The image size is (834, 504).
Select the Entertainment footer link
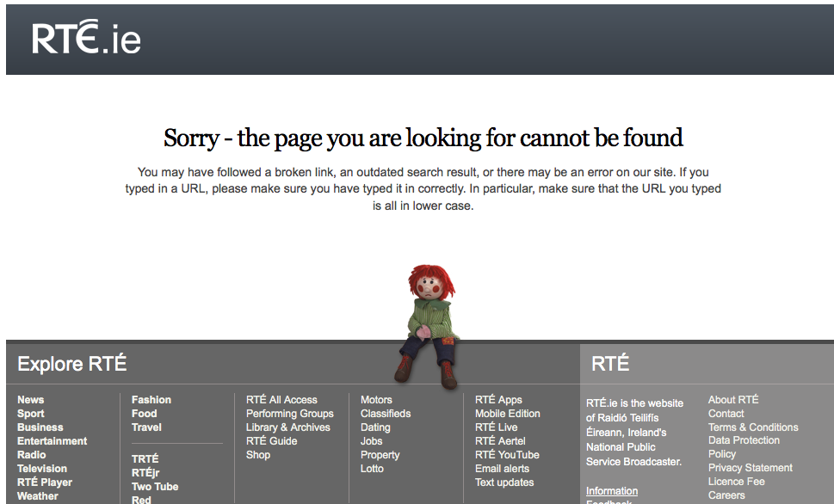53,441
